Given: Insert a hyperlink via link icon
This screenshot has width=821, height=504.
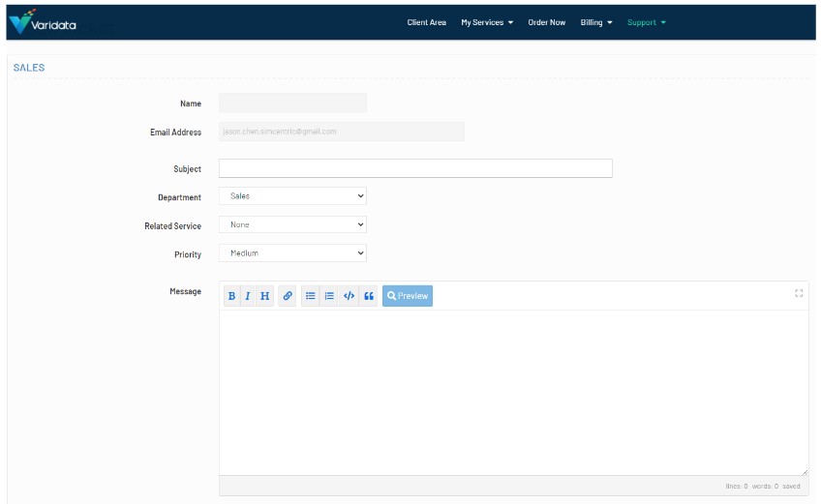Looking at the screenshot, I should 288,296.
